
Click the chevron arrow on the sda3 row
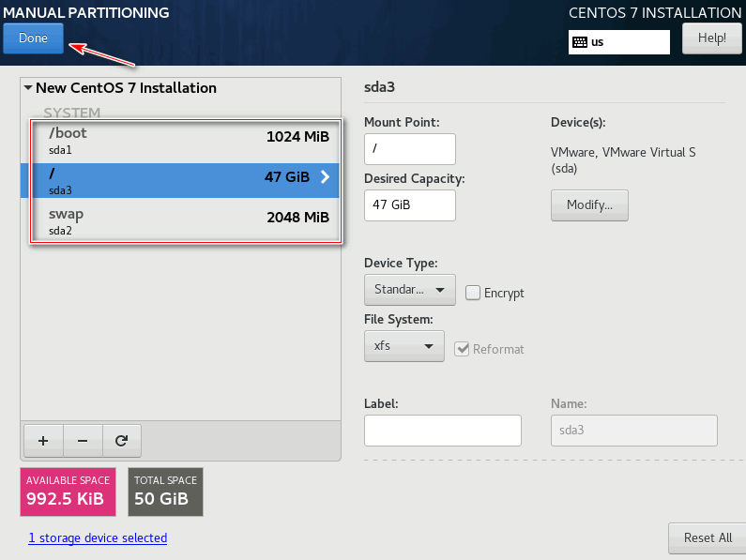point(325,177)
